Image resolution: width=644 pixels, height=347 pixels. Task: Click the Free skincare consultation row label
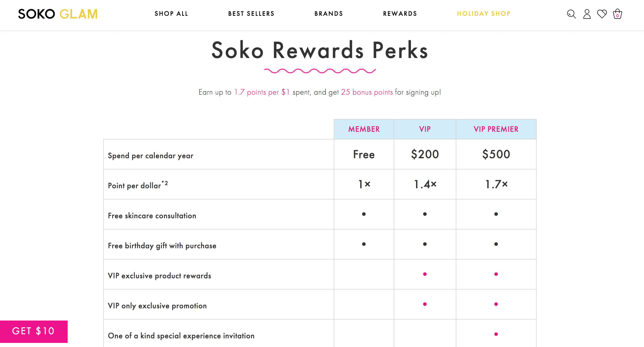(x=152, y=216)
